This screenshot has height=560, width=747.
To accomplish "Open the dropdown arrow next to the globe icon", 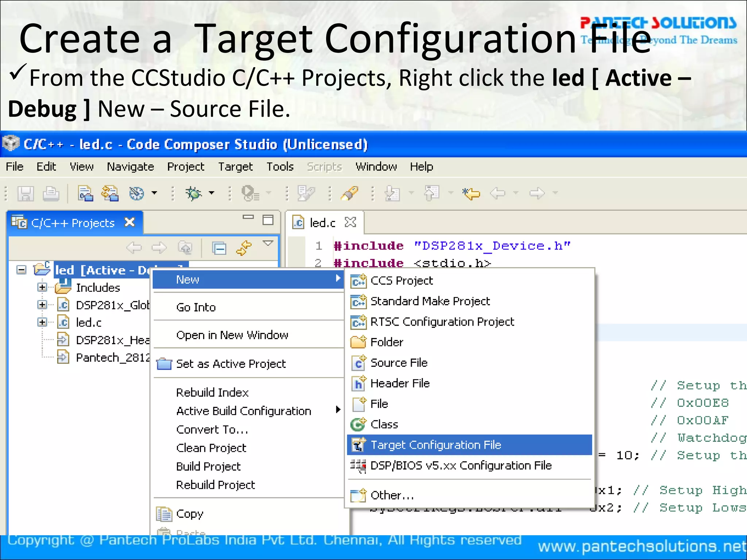I will [x=154, y=193].
